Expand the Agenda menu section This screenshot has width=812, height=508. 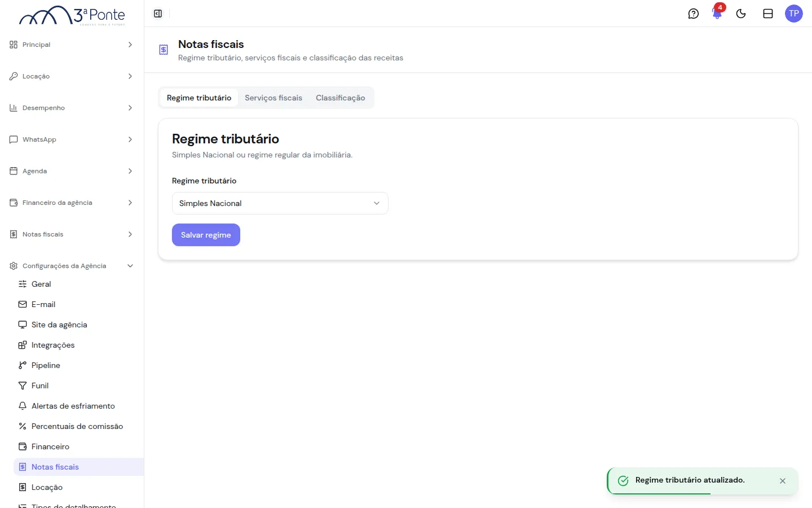coord(72,171)
